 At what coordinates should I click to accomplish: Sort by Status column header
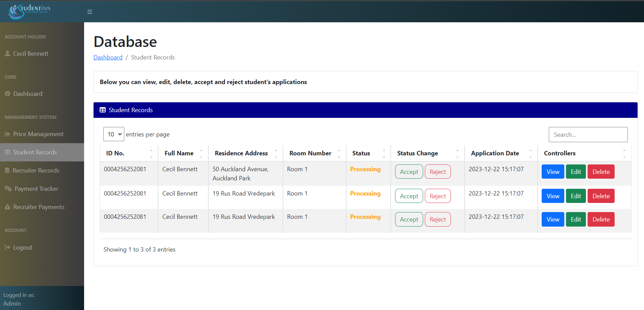coord(368,153)
